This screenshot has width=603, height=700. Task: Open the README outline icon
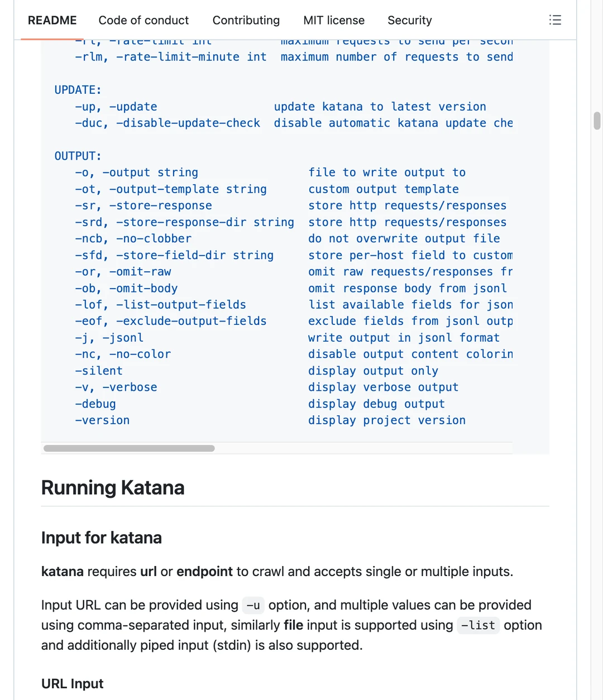click(x=555, y=20)
